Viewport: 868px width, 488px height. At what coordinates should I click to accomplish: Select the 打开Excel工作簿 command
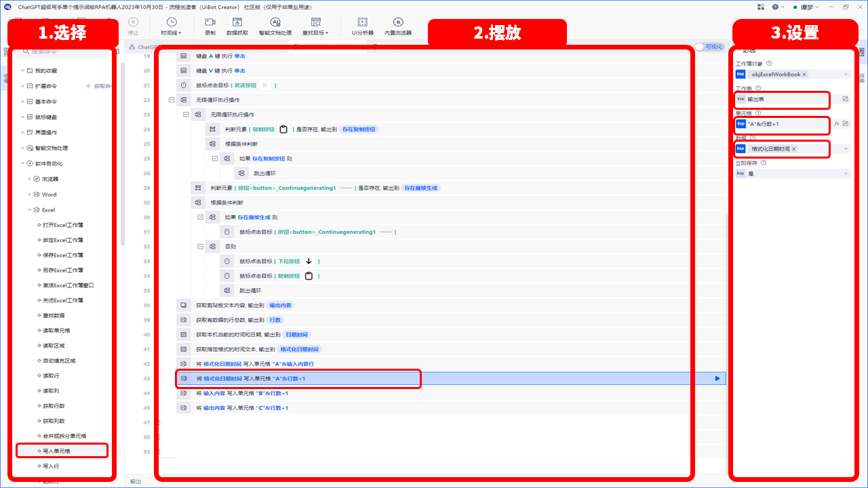(63, 225)
